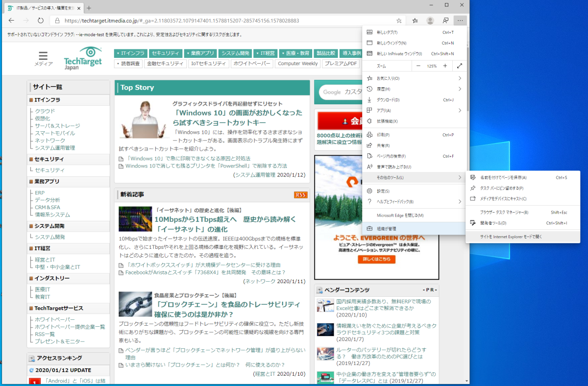Select メディアをデバイスにキャスト
Screen dimensions: 588x386
click(x=523, y=198)
